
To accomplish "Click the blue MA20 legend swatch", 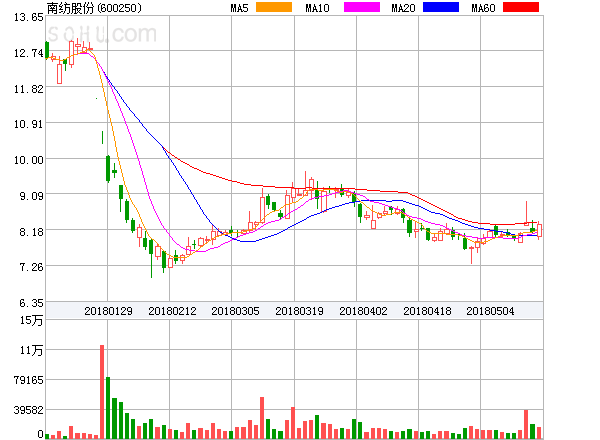I will pyautogui.click(x=441, y=7).
